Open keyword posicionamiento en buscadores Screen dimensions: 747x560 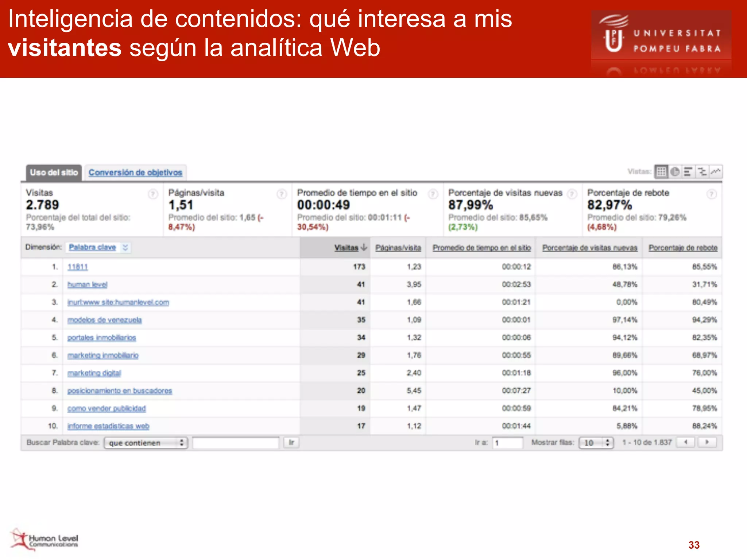[x=120, y=390]
